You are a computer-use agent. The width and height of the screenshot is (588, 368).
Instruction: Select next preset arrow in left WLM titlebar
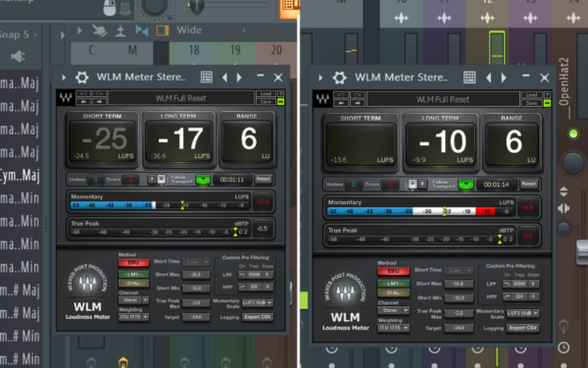click(239, 78)
